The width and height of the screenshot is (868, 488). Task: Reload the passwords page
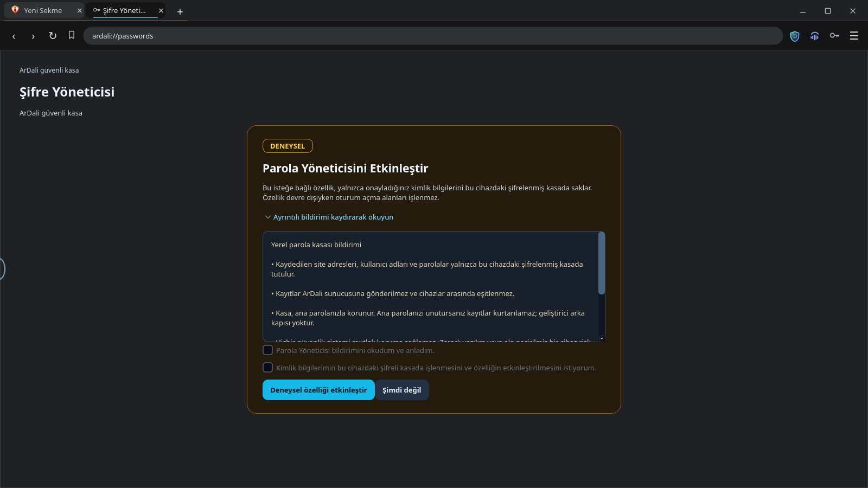[x=53, y=36]
